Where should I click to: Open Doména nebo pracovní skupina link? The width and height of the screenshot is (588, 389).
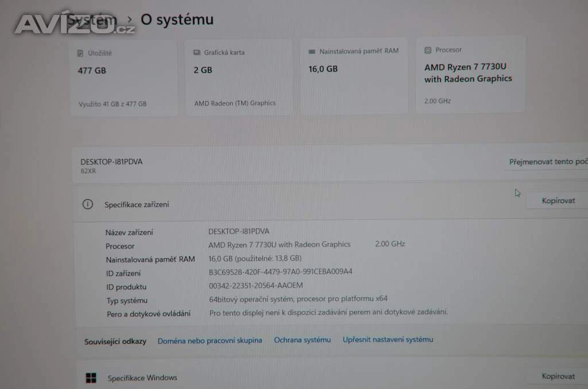[210, 341]
